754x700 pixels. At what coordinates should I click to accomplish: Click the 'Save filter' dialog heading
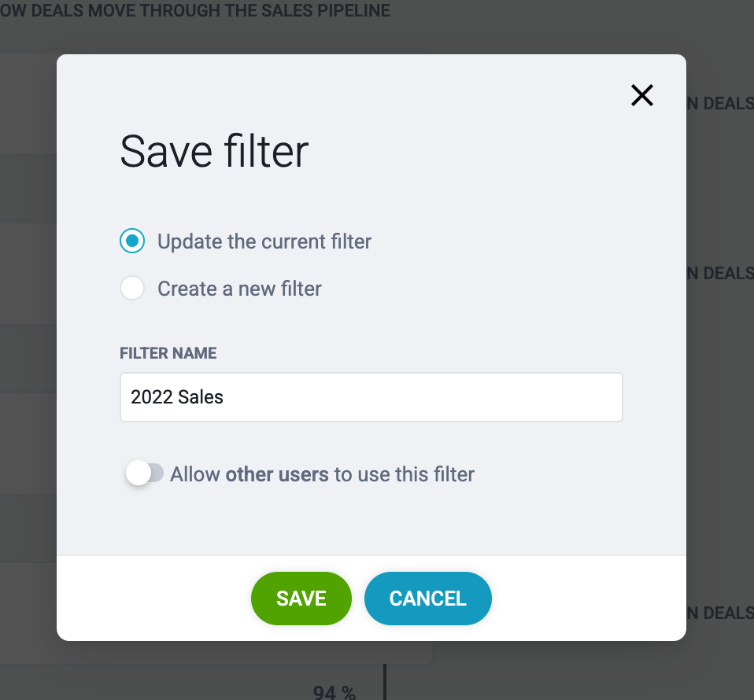click(214, 151)
